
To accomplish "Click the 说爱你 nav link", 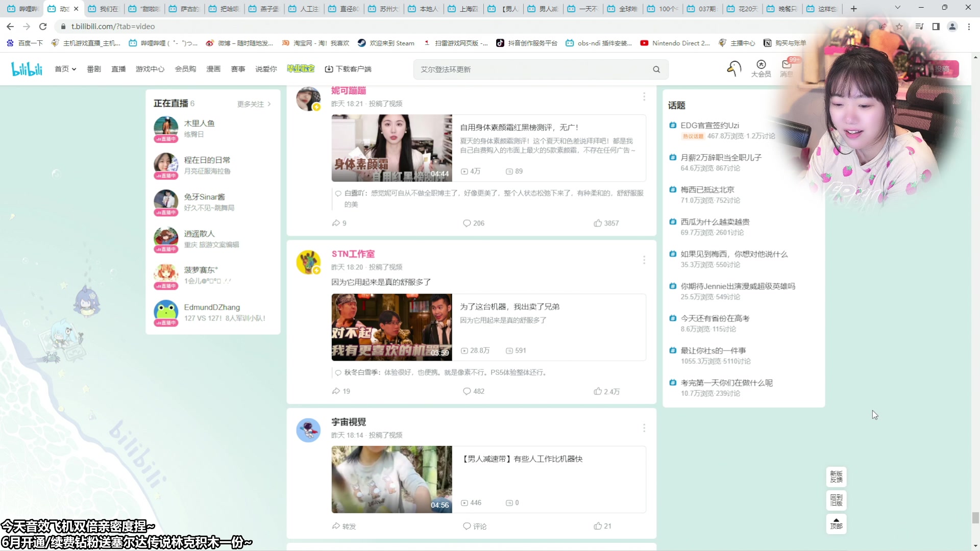I will 266,69.
